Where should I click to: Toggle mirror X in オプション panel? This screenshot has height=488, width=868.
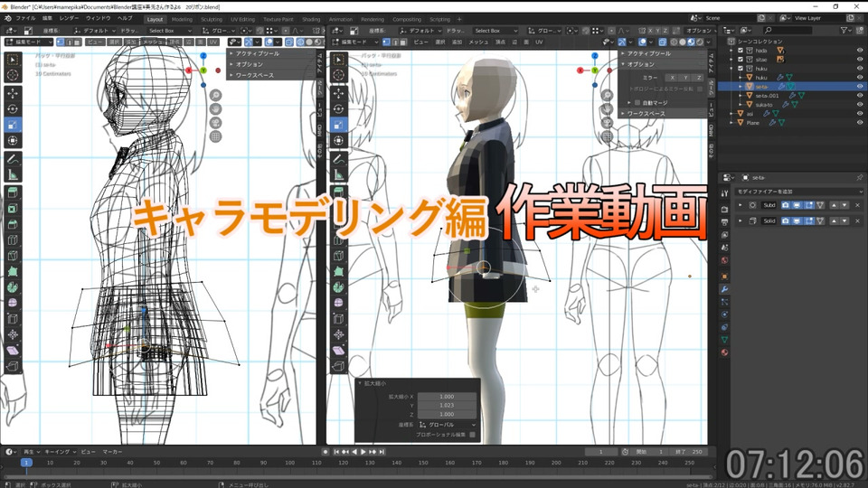click(672, 78)
